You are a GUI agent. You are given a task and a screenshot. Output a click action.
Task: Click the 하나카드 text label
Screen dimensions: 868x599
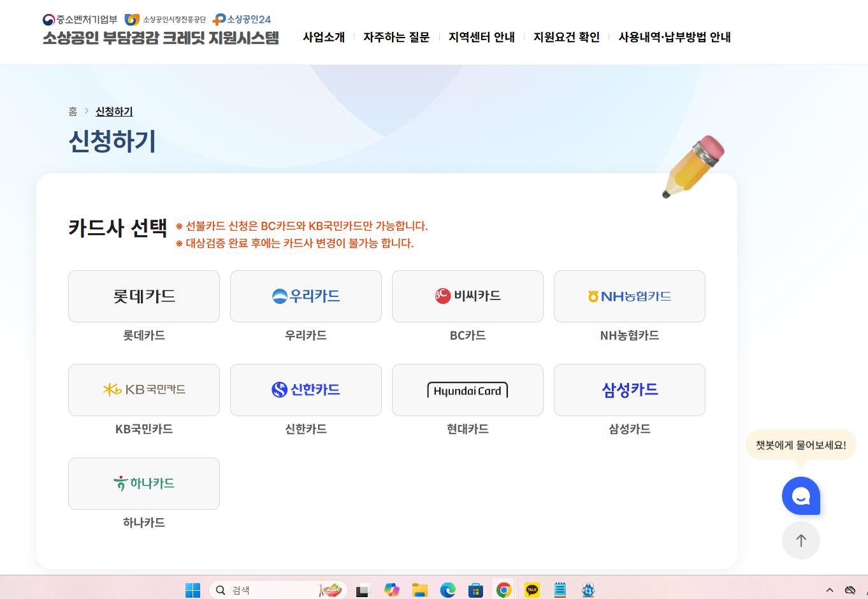click(x=144, y=523)
